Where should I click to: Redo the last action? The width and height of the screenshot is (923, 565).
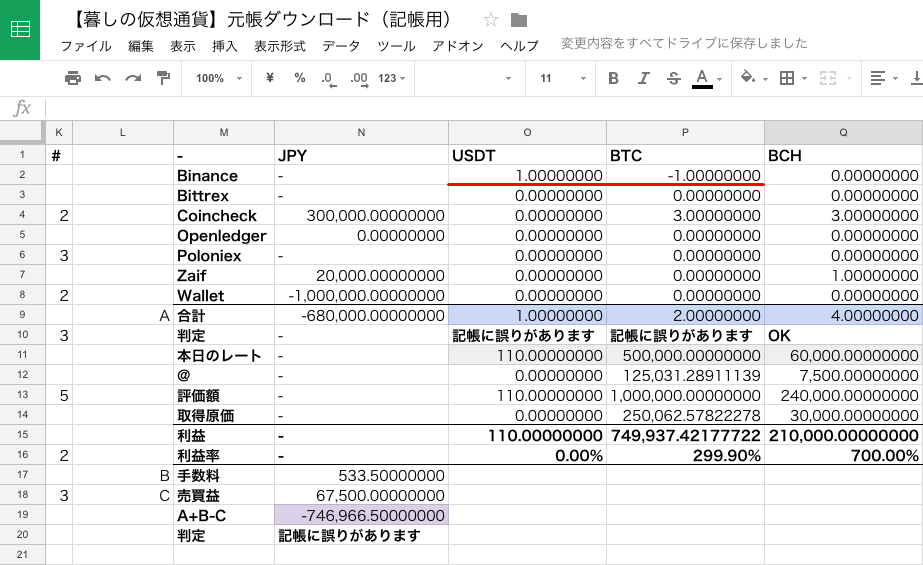(x=133, y=78)
